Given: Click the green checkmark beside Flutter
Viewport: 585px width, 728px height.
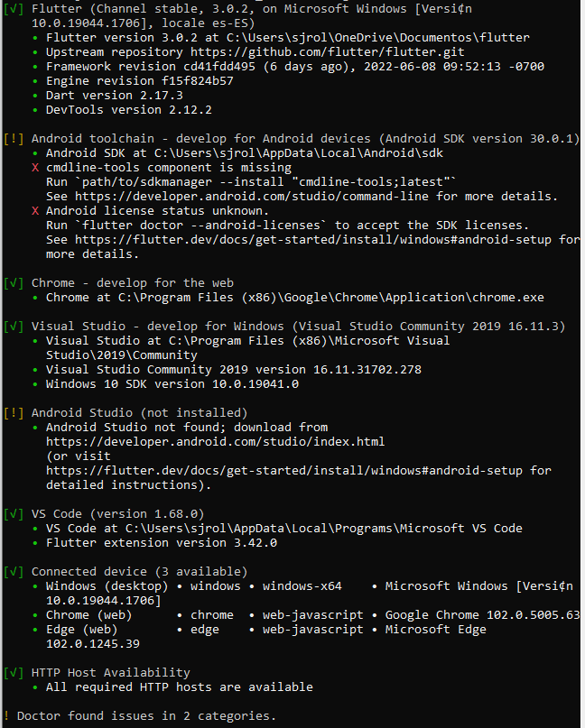Looking at the screenshot, I should pyautogui.click(x=13, y=8).
